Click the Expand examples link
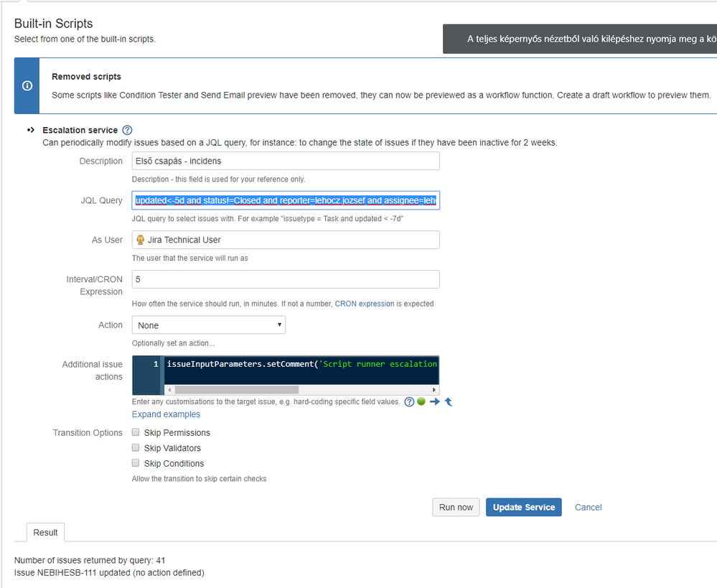 click(166, 414)
